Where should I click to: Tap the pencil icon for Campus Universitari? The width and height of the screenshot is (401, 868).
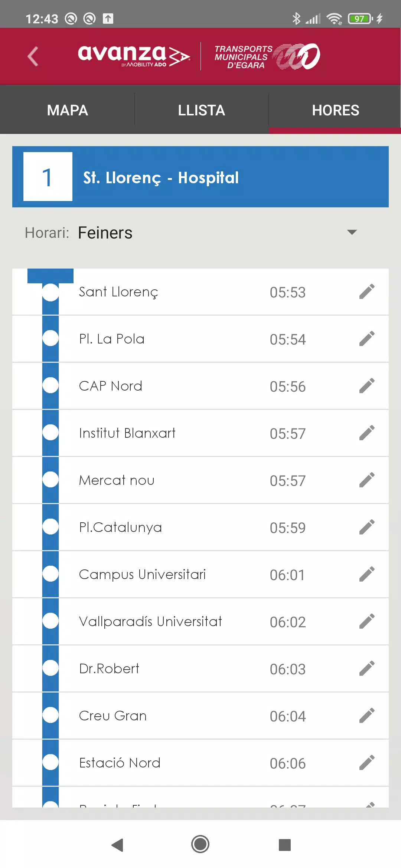[367, 574]
